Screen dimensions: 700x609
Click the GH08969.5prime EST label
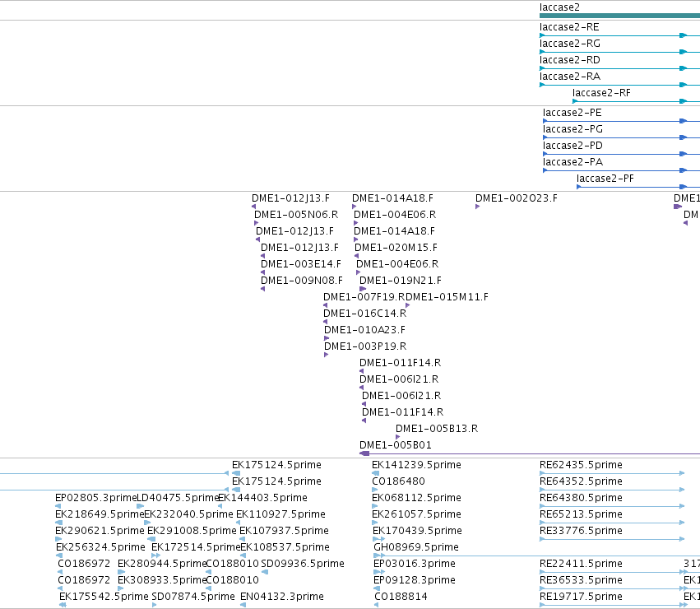(415, 548)
